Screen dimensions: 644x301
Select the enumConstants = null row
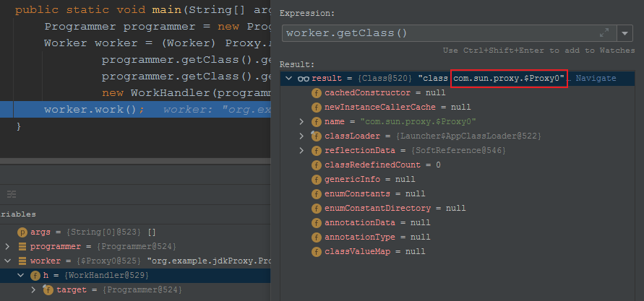(458, 194)
